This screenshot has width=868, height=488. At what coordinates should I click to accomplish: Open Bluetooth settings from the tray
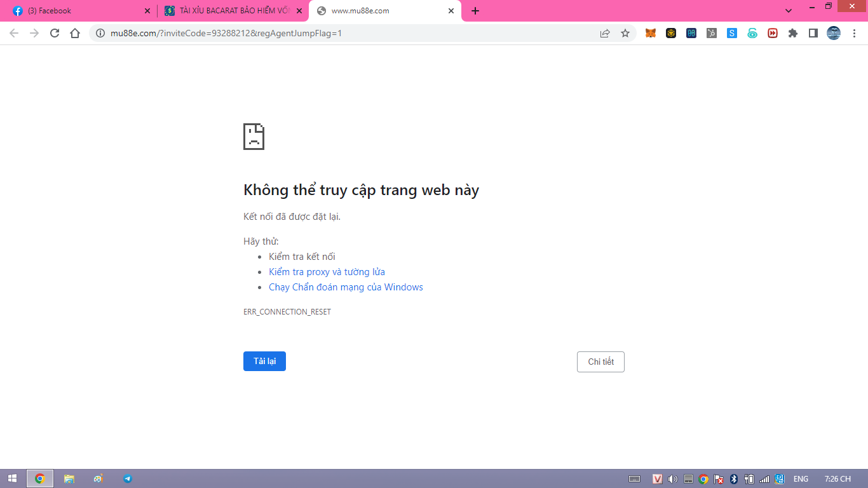pyautogui.click(x=733, y=479)
